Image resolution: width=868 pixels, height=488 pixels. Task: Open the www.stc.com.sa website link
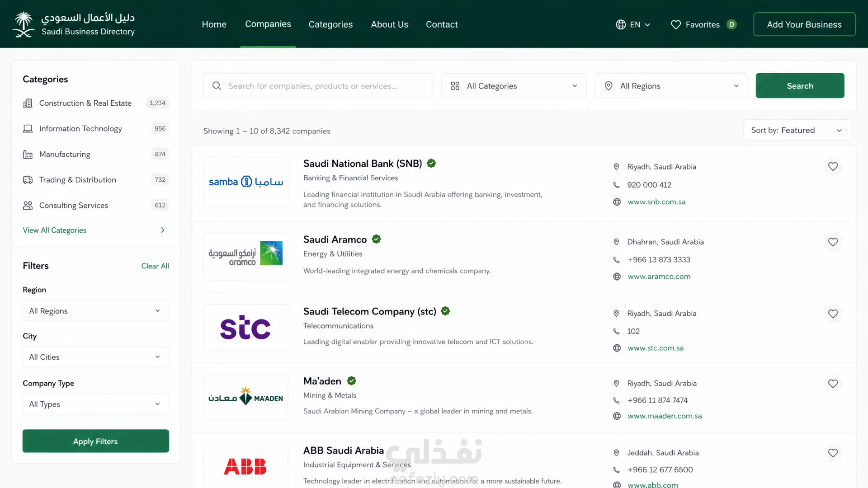656,348
